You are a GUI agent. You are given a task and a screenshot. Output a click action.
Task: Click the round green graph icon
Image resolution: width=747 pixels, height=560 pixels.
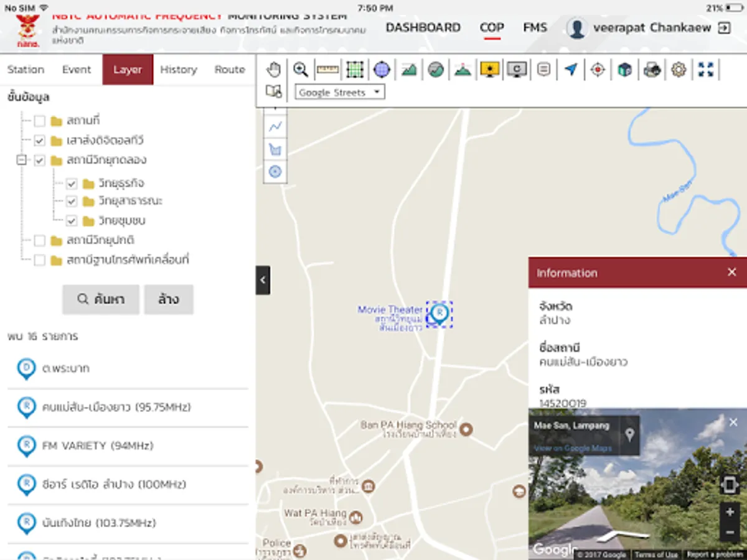pos(436,70)
